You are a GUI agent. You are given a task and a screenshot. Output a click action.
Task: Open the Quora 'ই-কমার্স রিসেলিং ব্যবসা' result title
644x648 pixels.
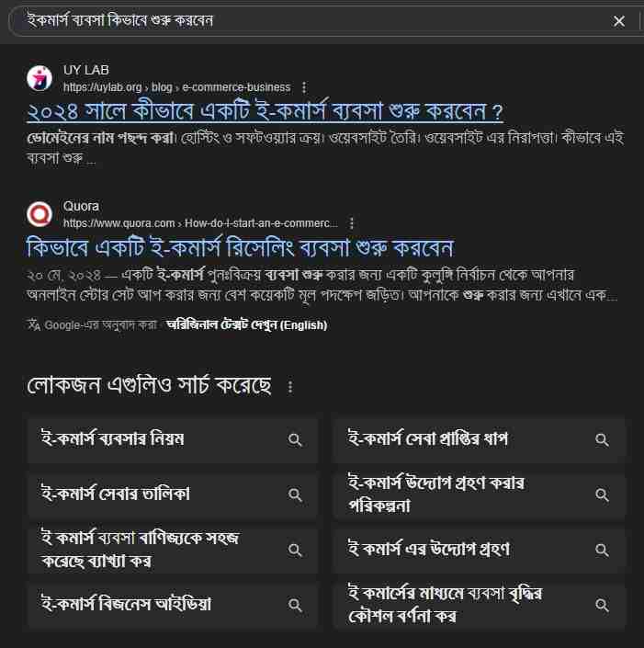coord(240,247)
